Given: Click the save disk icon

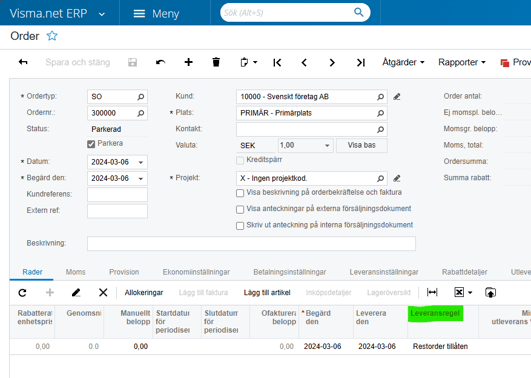Looking at the screenshot, I should 132,62.
